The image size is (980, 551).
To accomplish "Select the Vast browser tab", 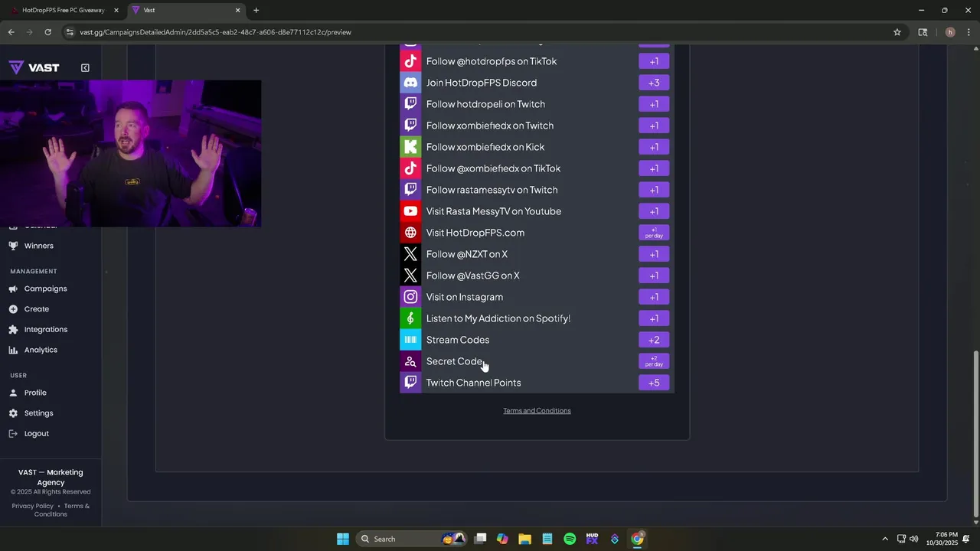I will [185, 10].
